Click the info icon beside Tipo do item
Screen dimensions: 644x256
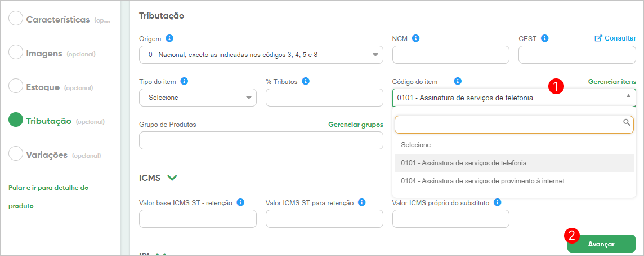click(185, 81)
